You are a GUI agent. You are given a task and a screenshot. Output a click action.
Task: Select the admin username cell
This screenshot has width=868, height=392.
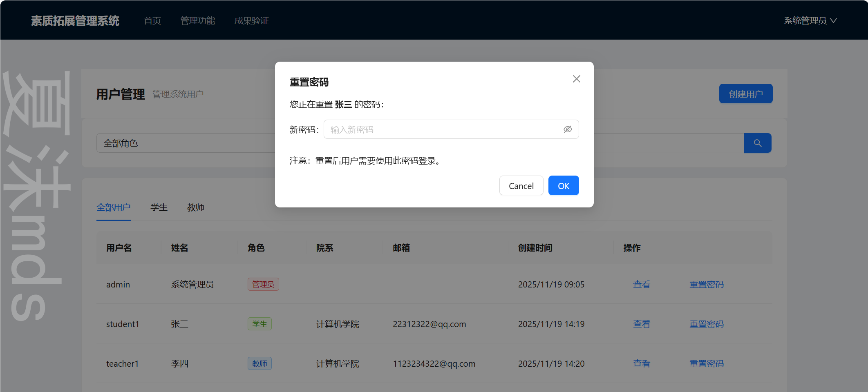pyautogui.click(x=118, y=284)
